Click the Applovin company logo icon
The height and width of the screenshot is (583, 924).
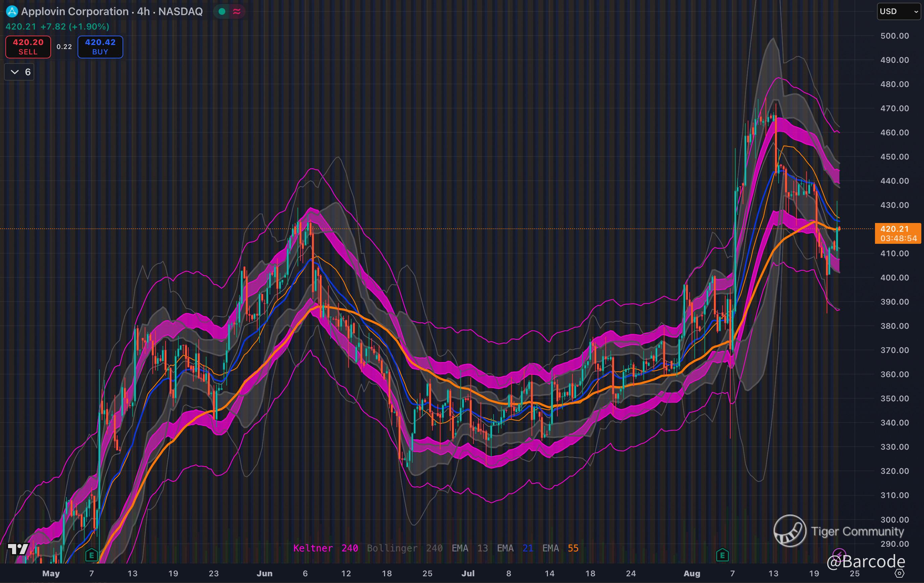(12, 11)
